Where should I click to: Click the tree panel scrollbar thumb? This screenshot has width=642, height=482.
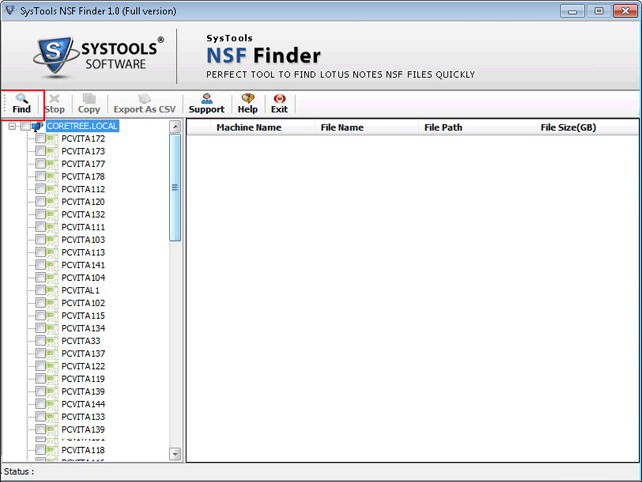pos(175,188)
